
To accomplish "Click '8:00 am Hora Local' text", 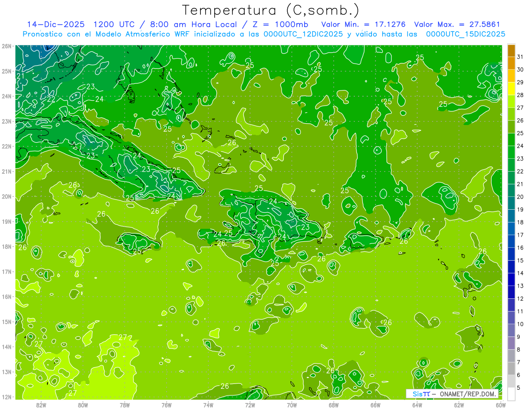I will click(193, 24).
